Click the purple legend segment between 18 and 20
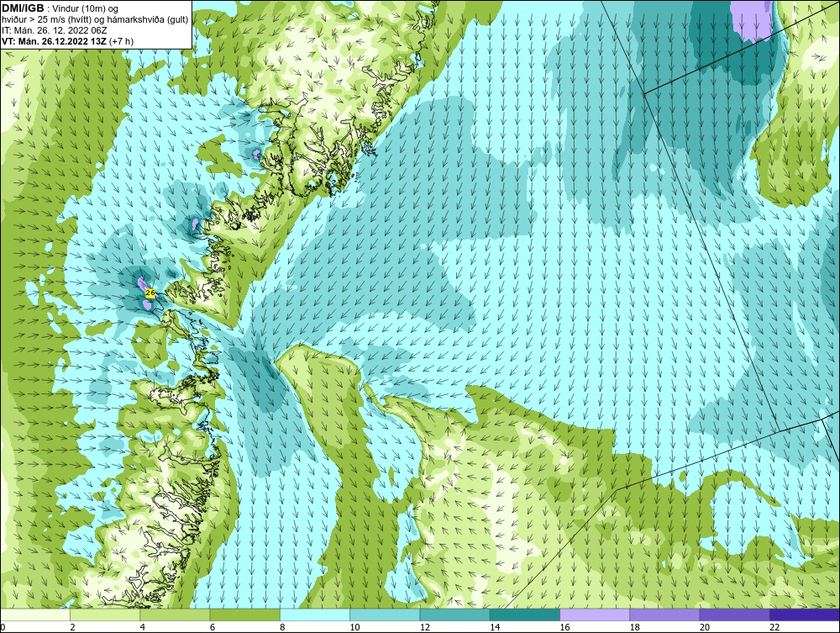The width and height of the screenshot is (840, 633). point(664,615)
